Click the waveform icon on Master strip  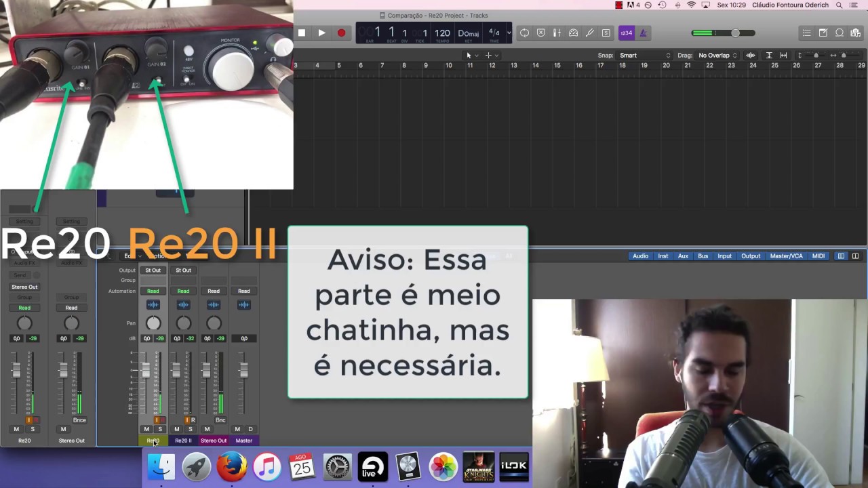click(x=243, y=305)
